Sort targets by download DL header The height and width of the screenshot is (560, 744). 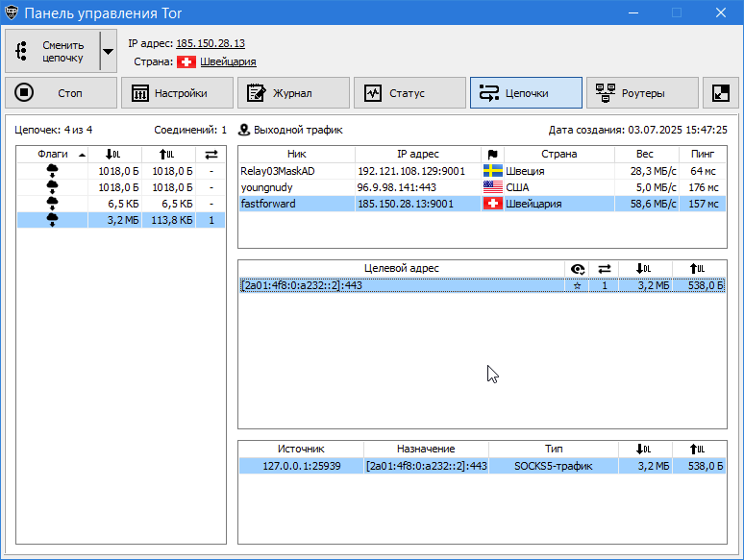[645, 269]
